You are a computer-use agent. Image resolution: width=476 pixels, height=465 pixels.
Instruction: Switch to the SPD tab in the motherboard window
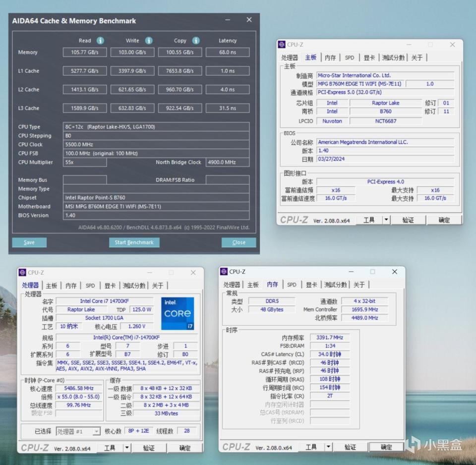click(x=350, y=58)
